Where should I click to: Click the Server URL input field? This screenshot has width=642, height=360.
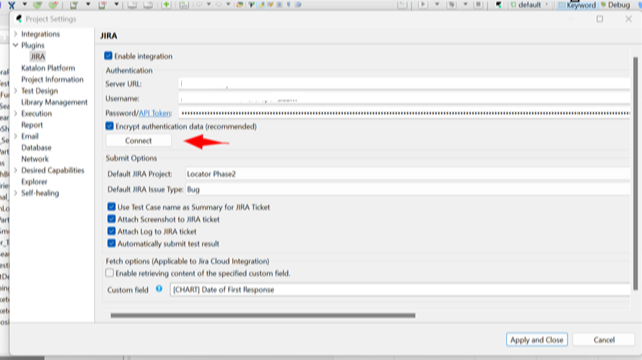[x=404, y=84]
